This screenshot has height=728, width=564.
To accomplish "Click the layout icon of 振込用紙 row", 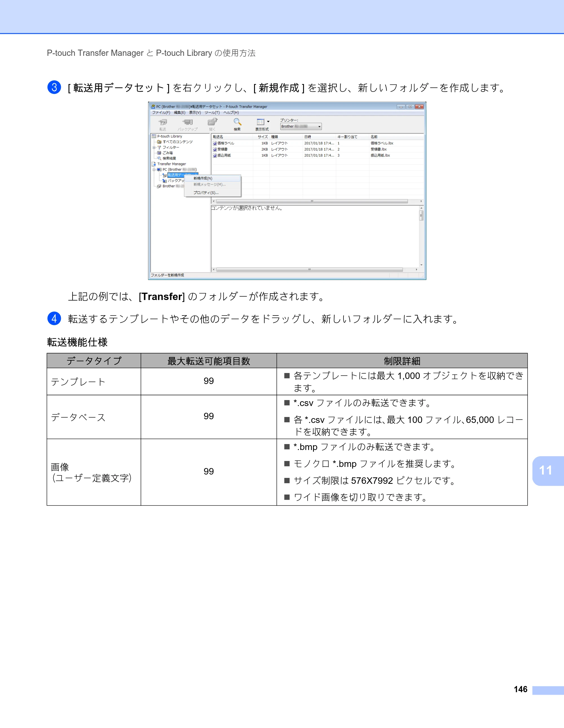I will point(215,155).
